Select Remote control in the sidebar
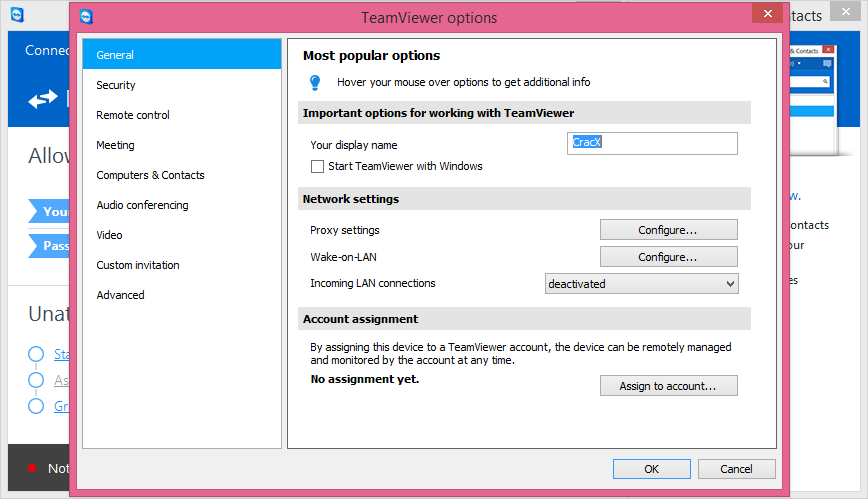 [133, 115]
